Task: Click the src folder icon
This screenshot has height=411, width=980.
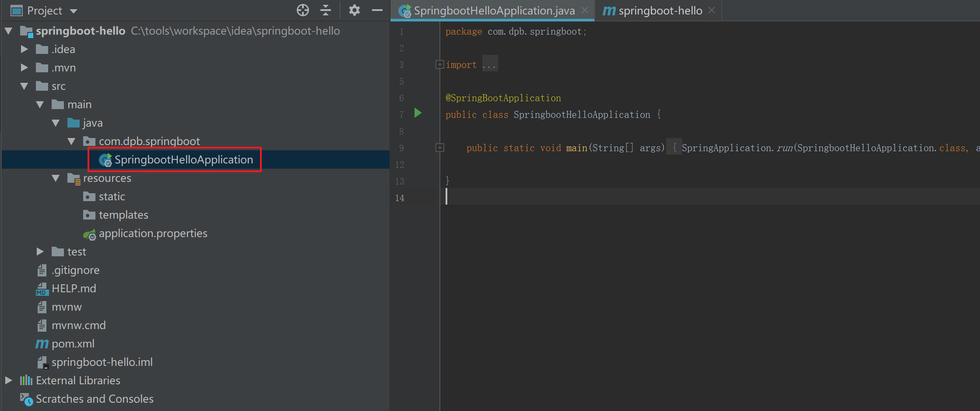Action: [42, 86]
